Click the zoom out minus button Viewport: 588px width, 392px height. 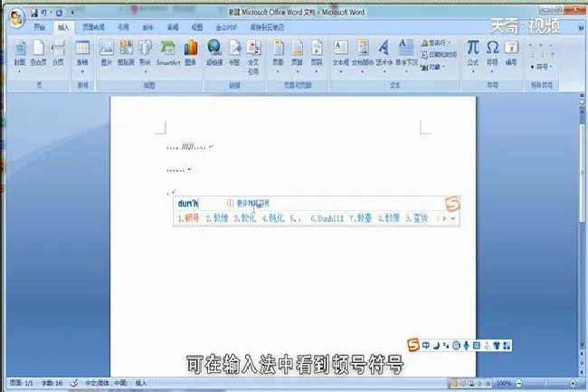point(519,383)
